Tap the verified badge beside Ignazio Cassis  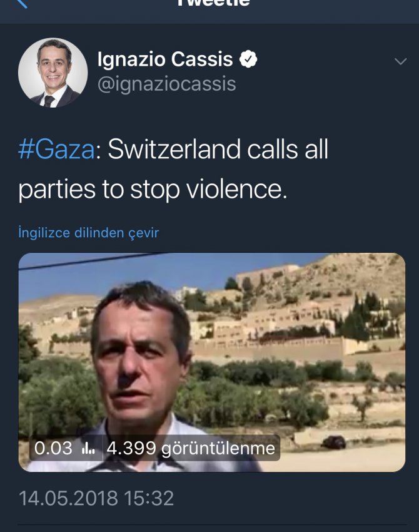(x=249, y=60)
